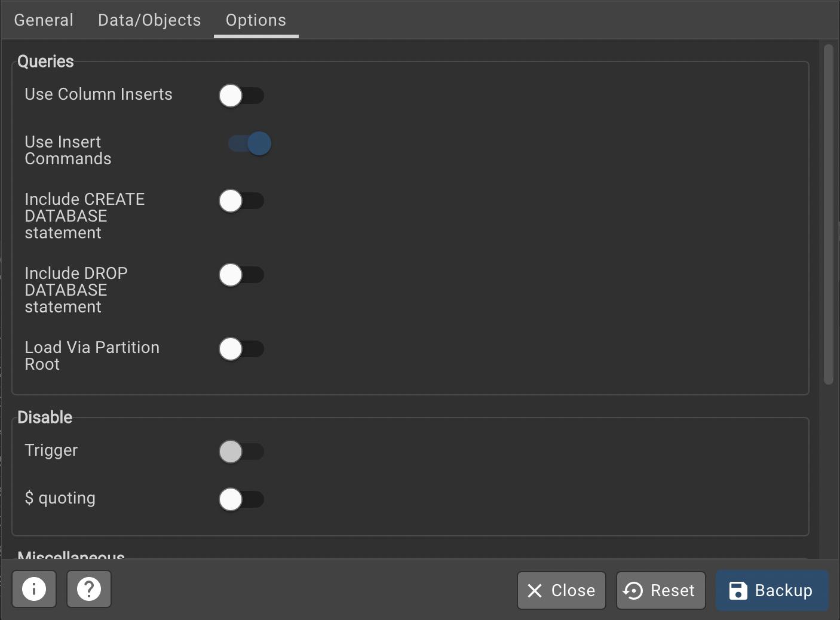Switch to the General tab
Viewport: 840px width, 620px height.
tap(43, 20)
